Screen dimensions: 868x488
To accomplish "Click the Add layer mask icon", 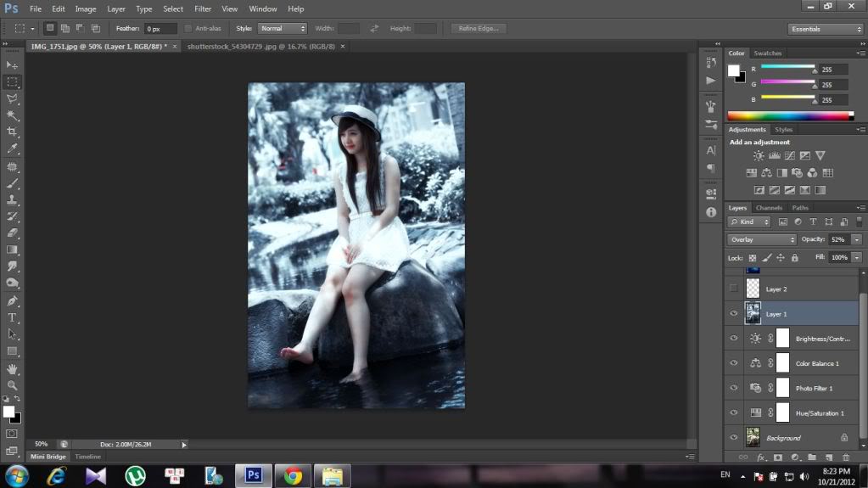I will click(778, 457).
